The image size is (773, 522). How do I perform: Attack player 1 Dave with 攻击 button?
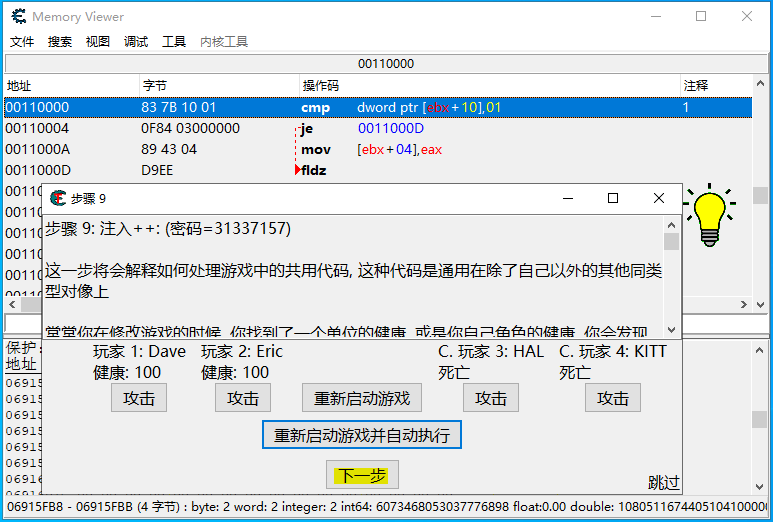tap(139, 398)
